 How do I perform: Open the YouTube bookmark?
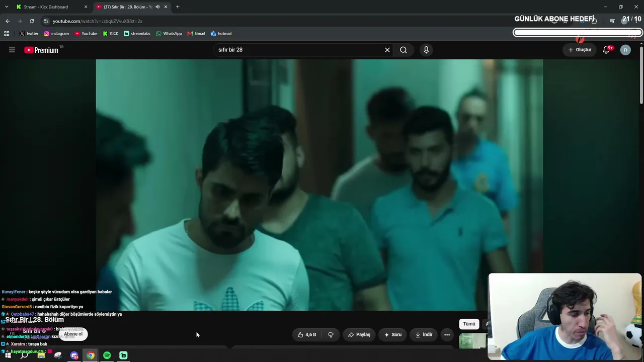(x=86, y=34)
